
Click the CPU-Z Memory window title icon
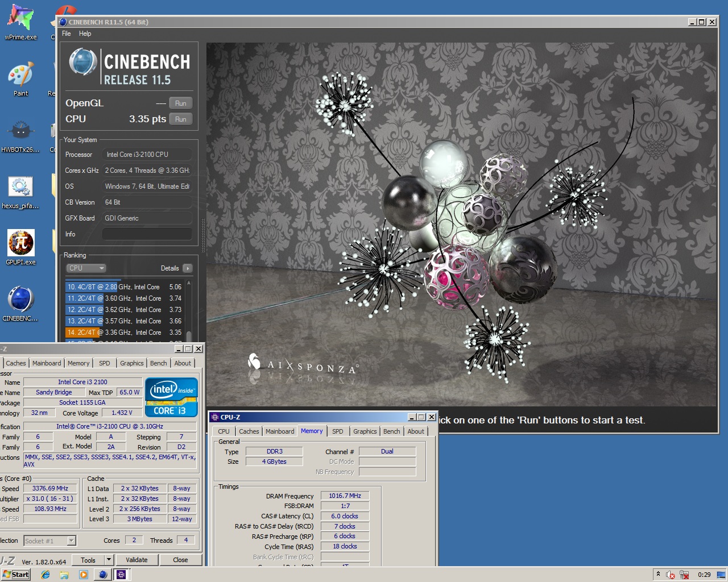[215, 417]
